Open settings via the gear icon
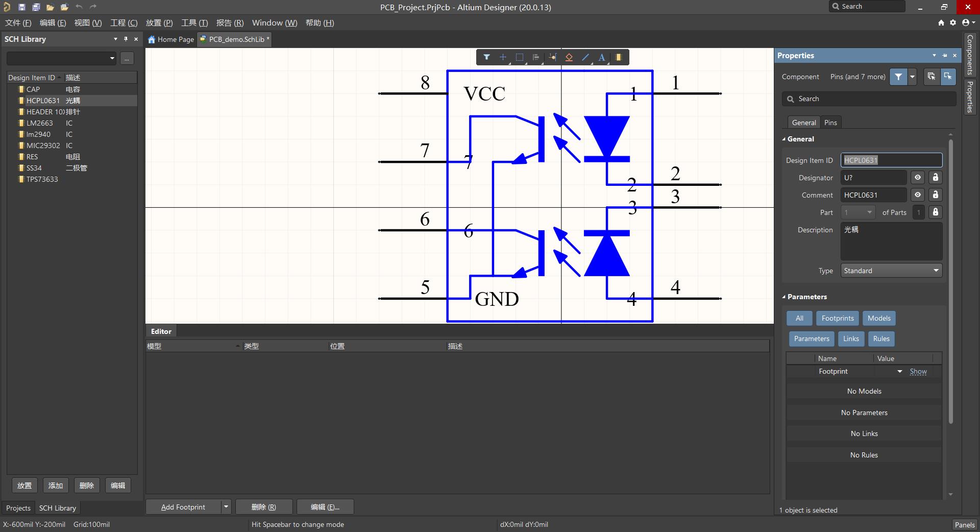The height and width of the screenshot is (532, 980). tap(953, 22)
